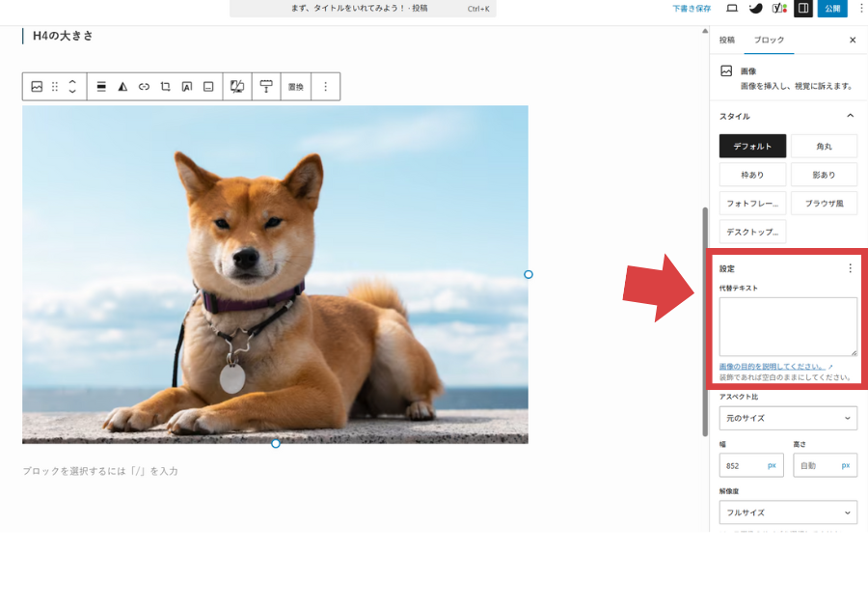This screenshot has height=608, width=868.
Task: Apply a duotone filter from the toolbar
Action: 238,86
